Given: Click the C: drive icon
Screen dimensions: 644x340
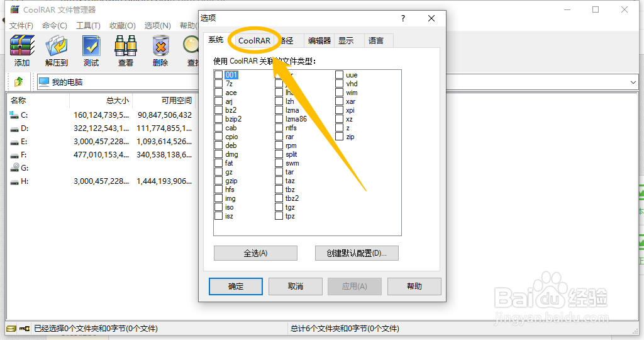Looking at the screenshot, I should point(14,115).
